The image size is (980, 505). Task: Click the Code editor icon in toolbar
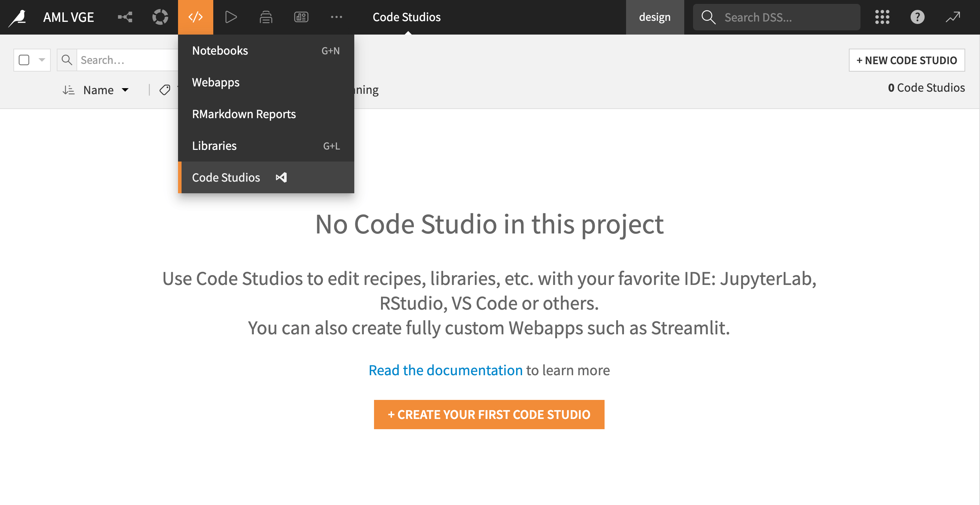195,17
